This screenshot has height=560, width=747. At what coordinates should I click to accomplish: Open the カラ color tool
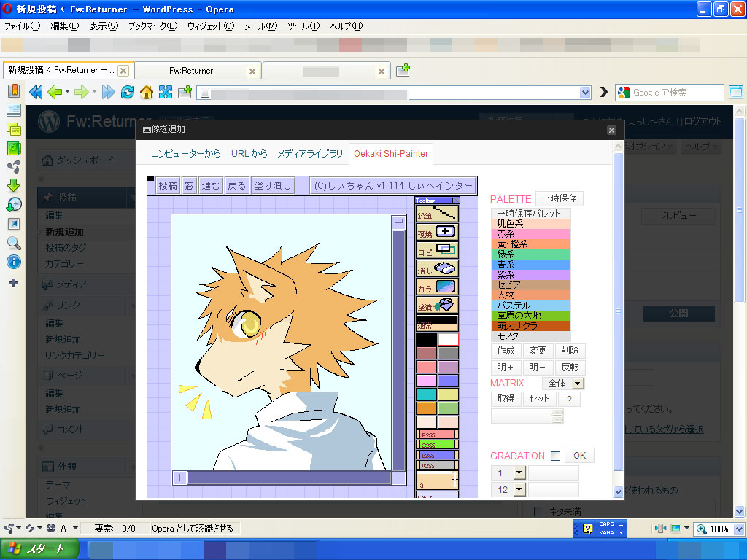click(438, 284)
